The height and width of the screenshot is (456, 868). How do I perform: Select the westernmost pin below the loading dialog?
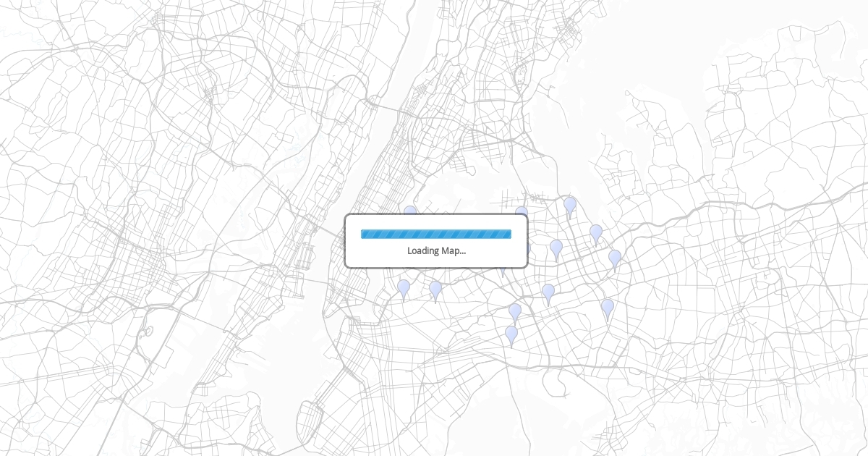(x=404, y=288)
